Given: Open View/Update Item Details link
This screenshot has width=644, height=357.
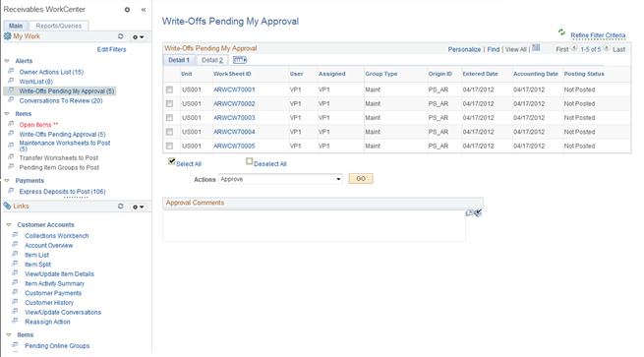Looking at the screenshot, I should [x=60, y=274].
